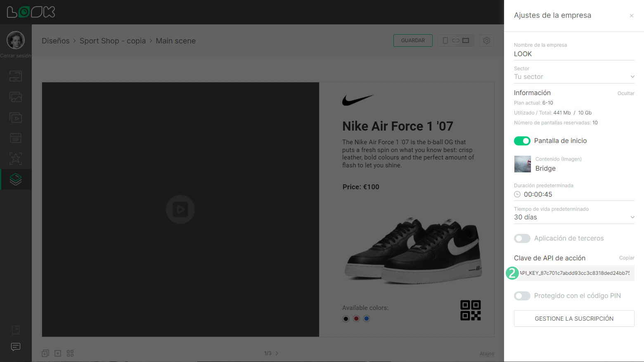The width and height of the screenshot is (644, 362).
Task: Open the Screens sidebar icon
Action: pyautogui.click(x=16, y=76)
